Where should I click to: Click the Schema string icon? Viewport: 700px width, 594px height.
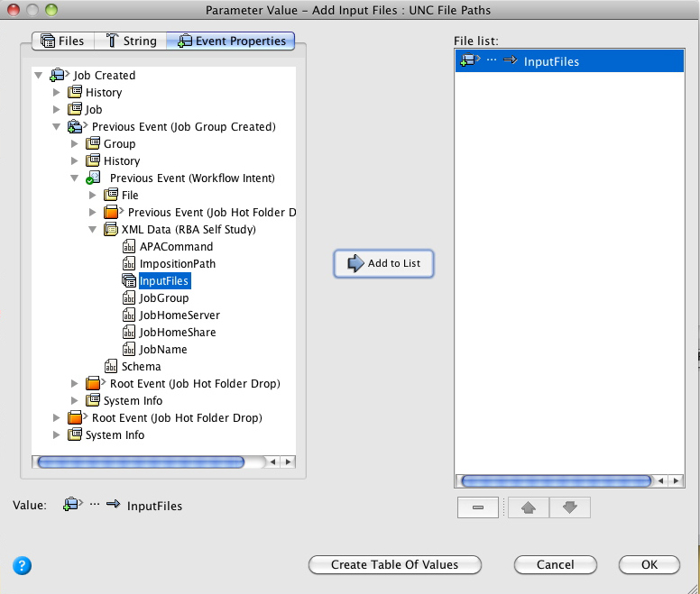click(111, 366)
